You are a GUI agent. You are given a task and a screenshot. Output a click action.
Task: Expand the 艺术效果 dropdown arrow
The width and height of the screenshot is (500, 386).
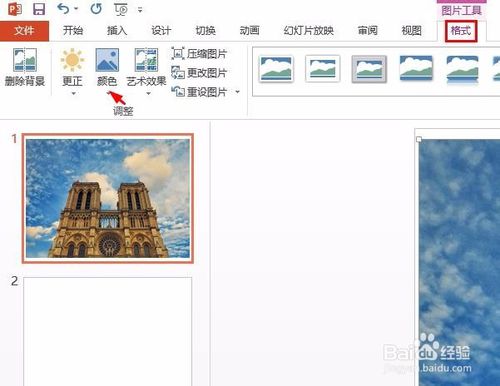149,94
